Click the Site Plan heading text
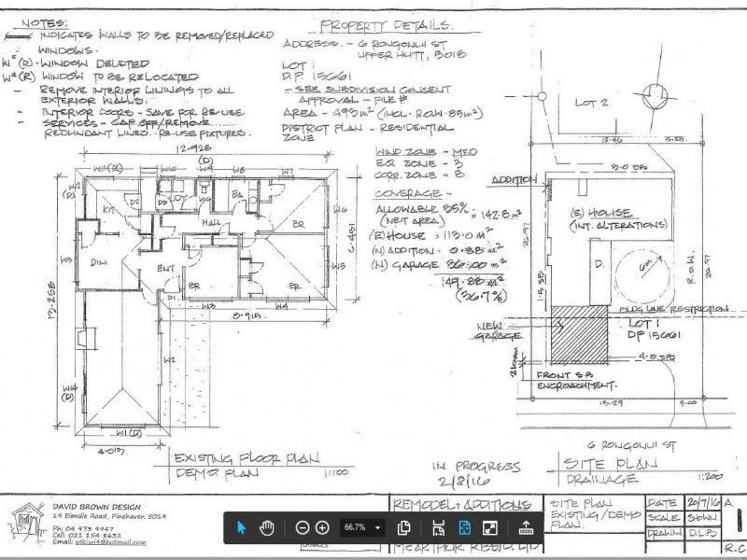The width and height of the screenshot is (747, 560). pyautogui.click(x=611, y=464)
